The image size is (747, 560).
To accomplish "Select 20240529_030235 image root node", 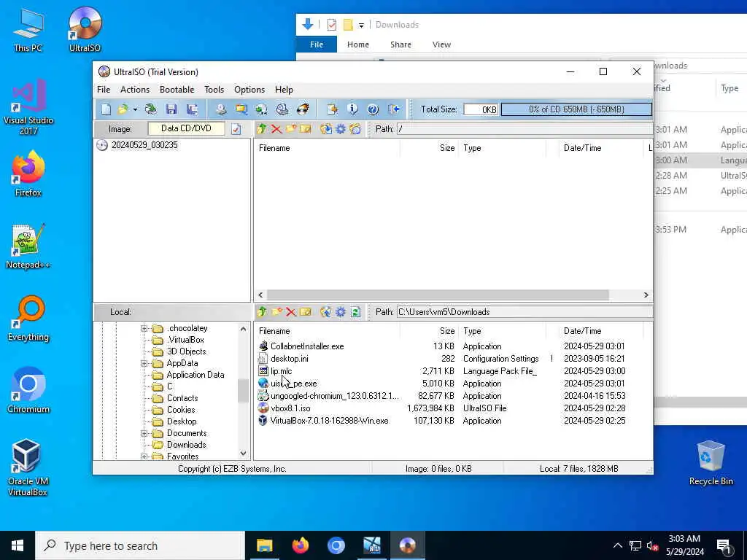I will coord(144,145).
